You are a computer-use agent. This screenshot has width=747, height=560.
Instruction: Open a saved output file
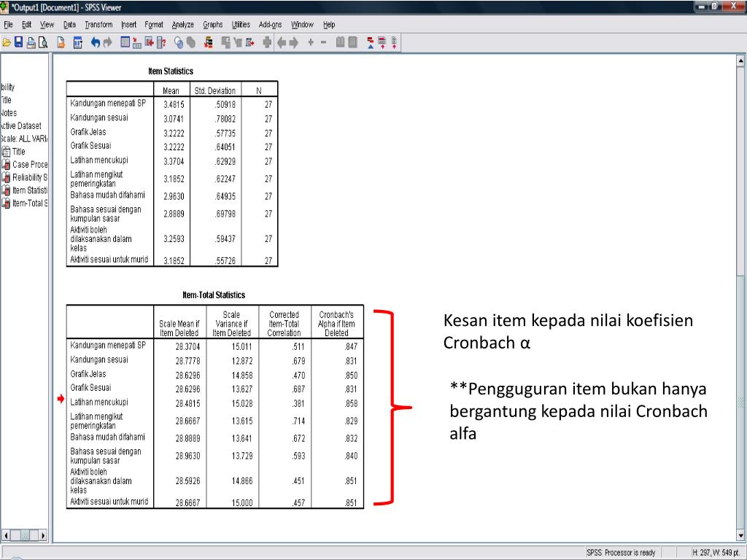7,42
